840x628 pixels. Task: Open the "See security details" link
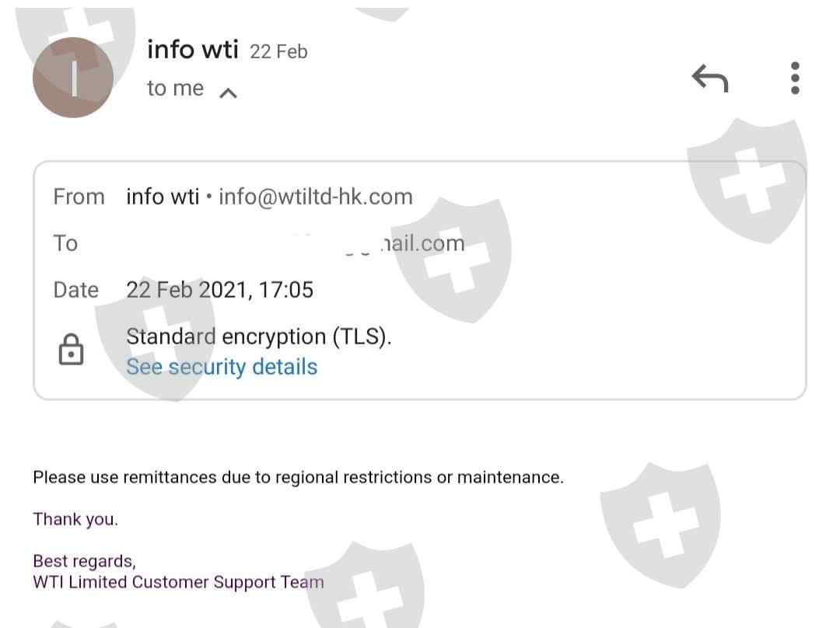(222, 367)
